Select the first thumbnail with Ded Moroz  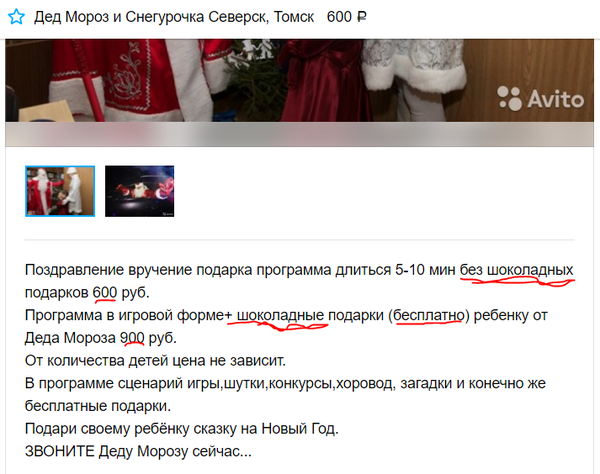click(60, 191)
